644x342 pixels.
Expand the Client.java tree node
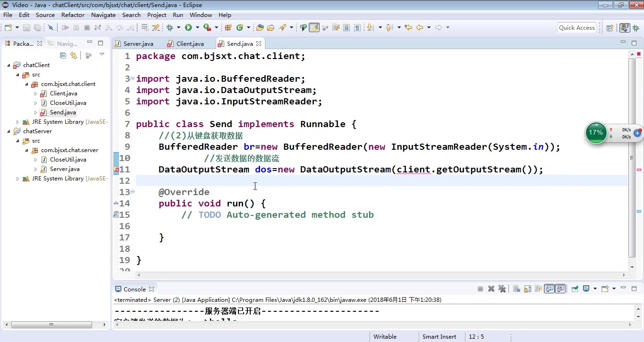(36, 94)
